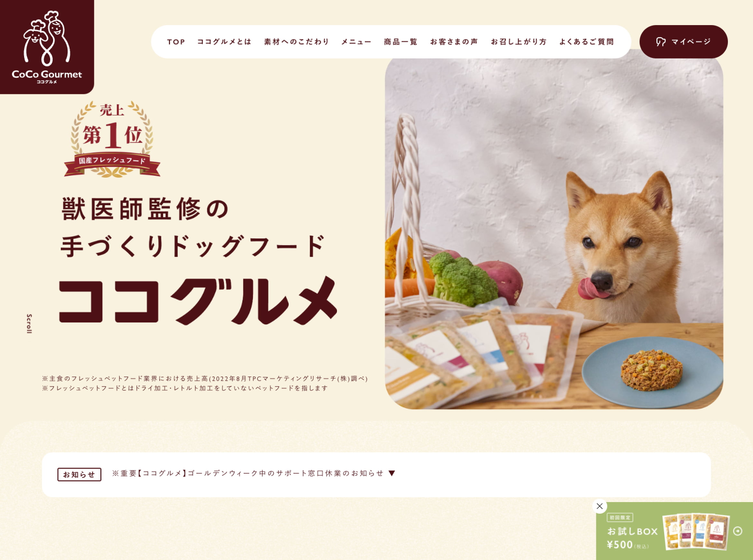The width and height of the screenshot is (753, 560).
Task: Go to 素材へのこだわり page
Action: pyautogui.click(x=296, y=42)
